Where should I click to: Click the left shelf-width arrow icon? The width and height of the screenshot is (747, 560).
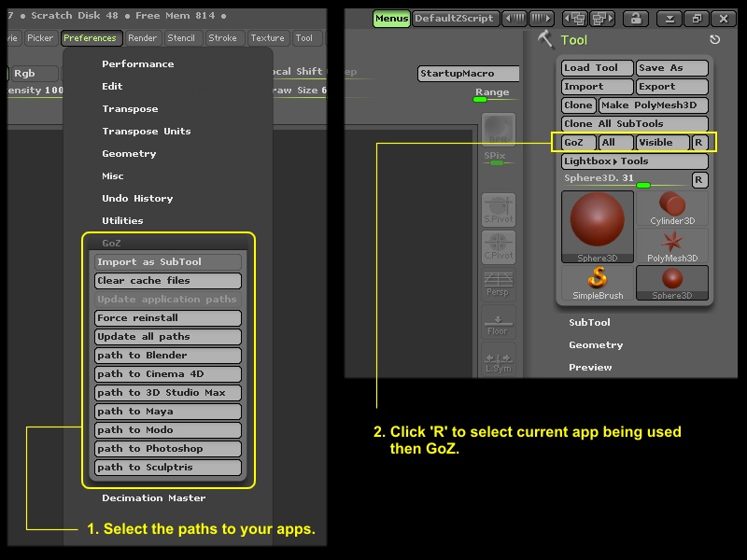click(x=515, y=19)
